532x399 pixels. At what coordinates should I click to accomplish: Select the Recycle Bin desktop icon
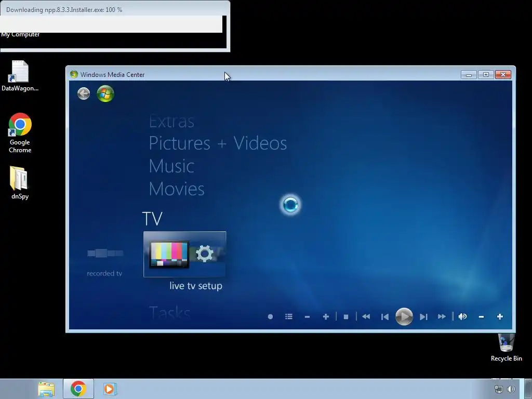click(x=506, y=348)
